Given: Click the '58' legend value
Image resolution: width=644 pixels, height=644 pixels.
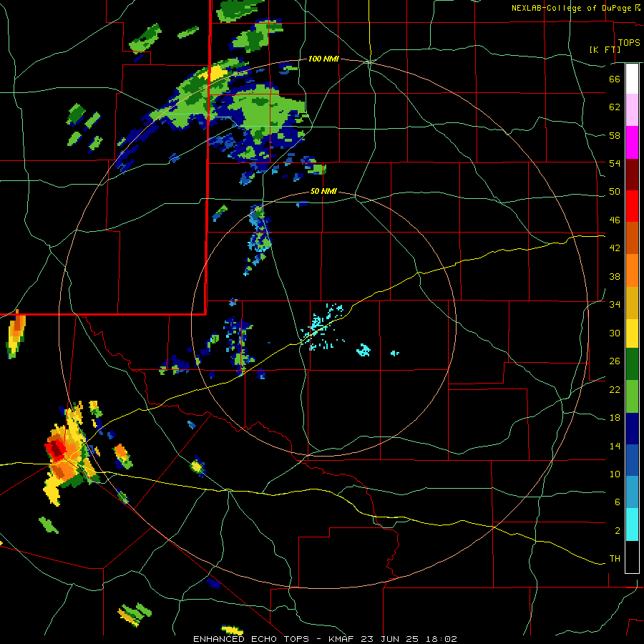Looking at the screenshot, I should click(x=615, y=135).
